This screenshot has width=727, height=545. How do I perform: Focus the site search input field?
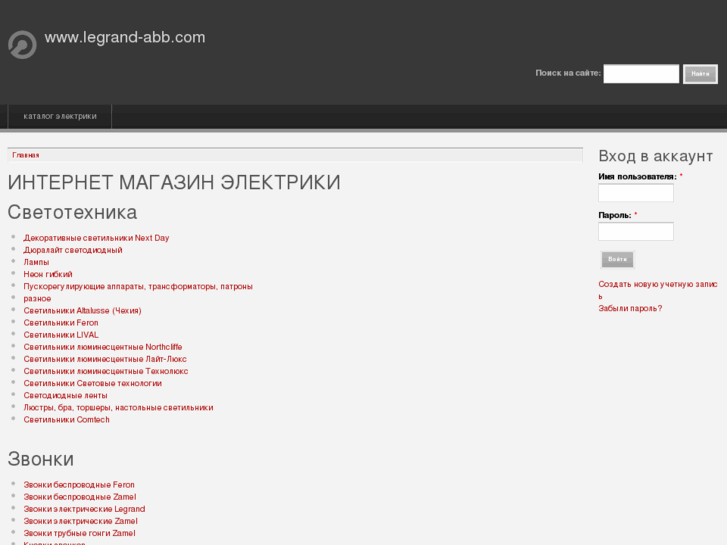point(641,74)
